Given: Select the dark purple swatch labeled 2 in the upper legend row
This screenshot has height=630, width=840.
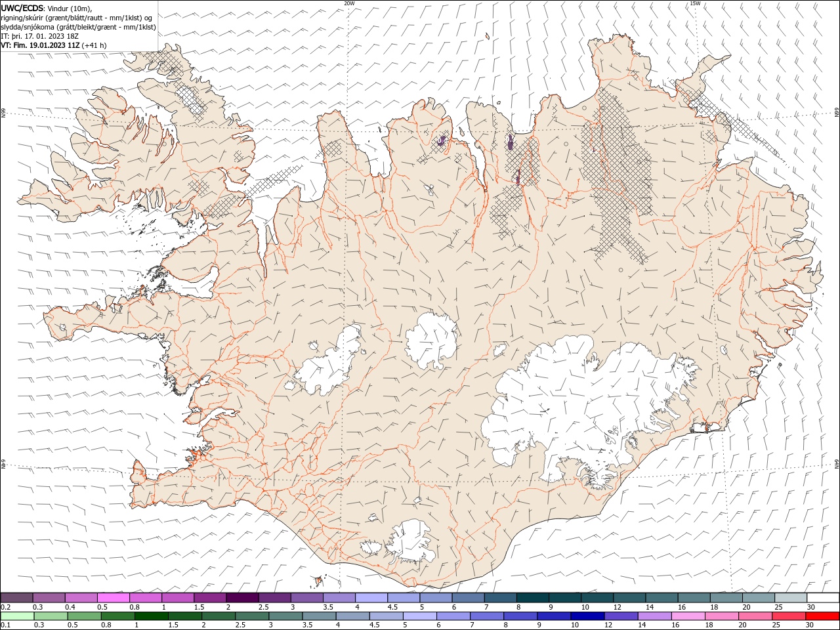Looking at the screenshot, I should coord(242,598).
